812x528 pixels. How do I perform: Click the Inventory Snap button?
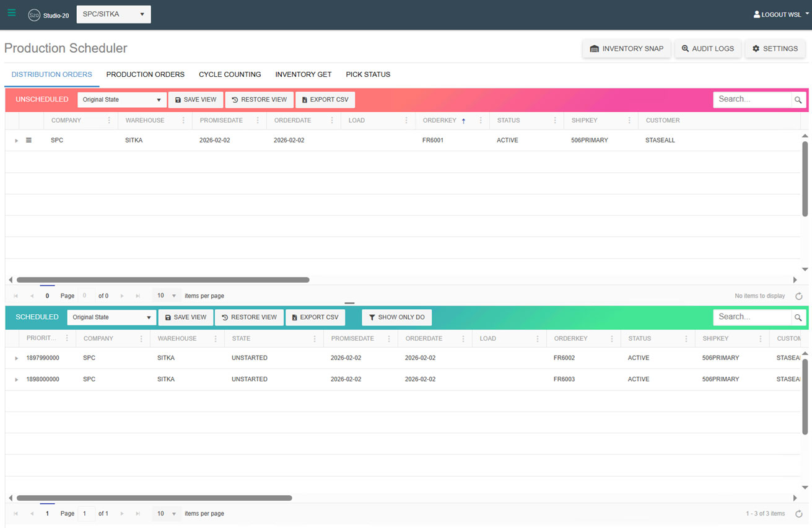tap(626, 48)
